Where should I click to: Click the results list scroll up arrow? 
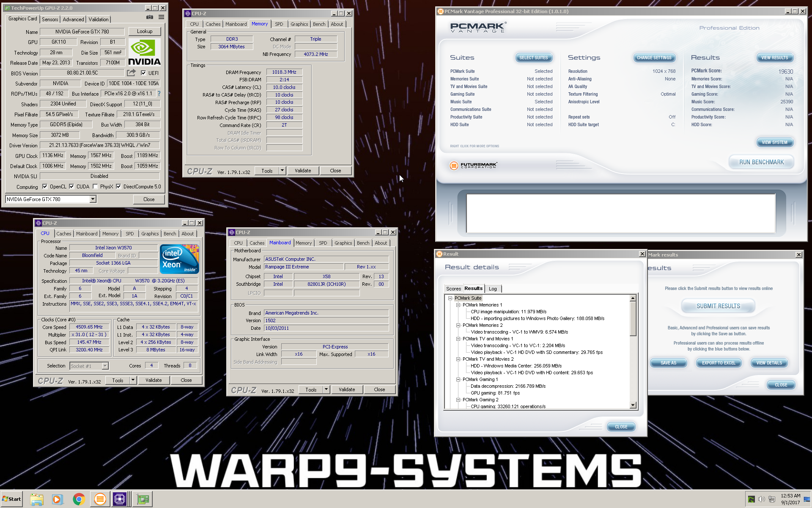[x=633, y=298]
